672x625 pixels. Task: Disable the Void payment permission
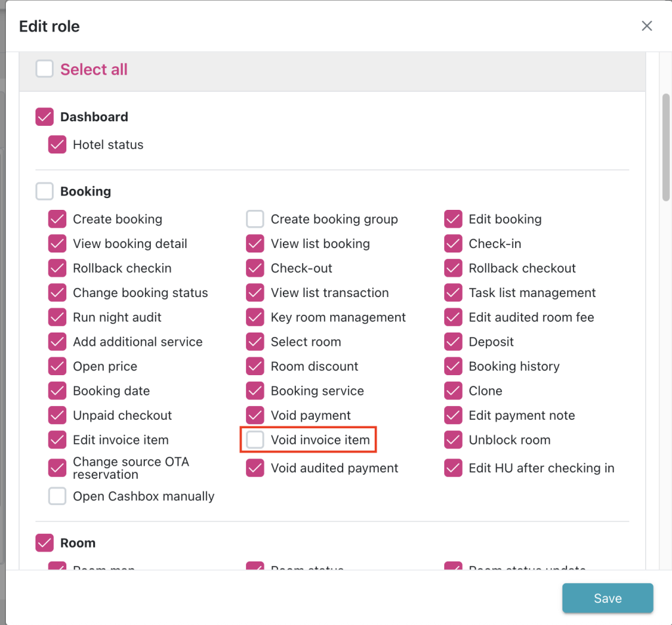[255, 416]
